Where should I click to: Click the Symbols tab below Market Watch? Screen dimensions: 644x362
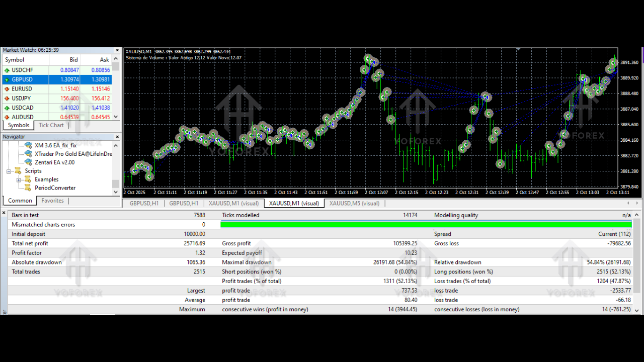[x=18, y=125]
